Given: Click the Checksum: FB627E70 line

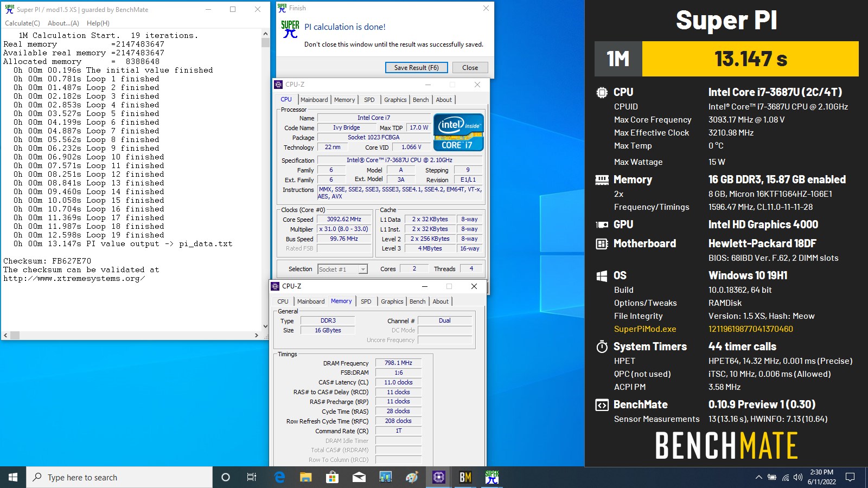Looking at the screenshot, I should pyautogui.click(x=47, y=261).
